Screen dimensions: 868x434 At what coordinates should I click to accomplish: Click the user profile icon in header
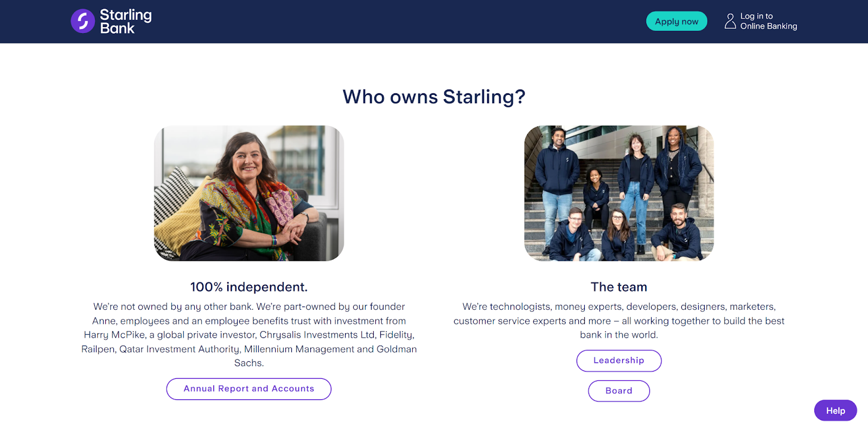(730, 21)
